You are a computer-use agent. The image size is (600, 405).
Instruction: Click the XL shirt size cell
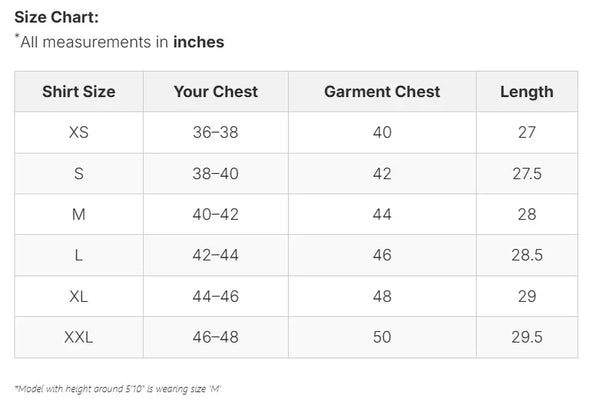78,296
